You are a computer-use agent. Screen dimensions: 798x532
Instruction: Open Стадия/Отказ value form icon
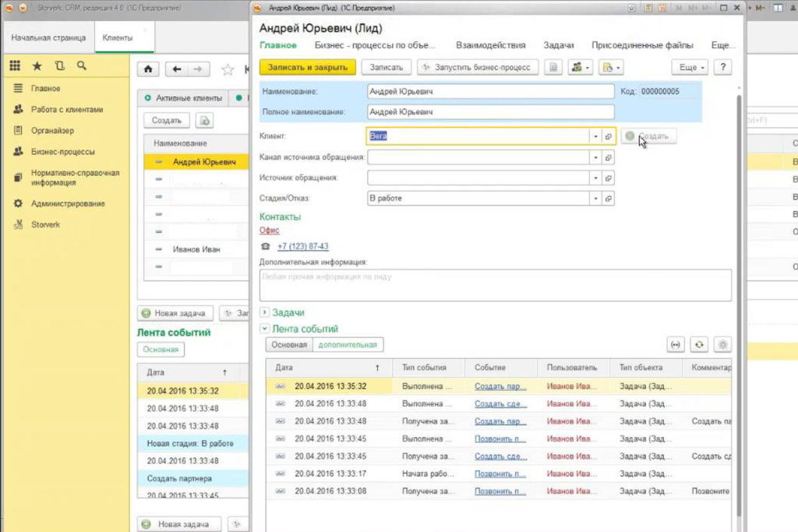[x=608, y=199]
